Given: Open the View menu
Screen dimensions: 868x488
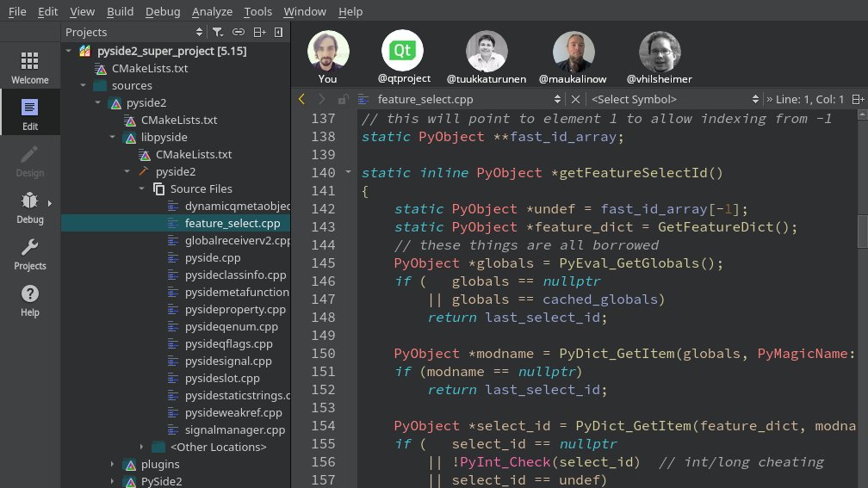Looking at the screenshot, I should tap(82, 12).
